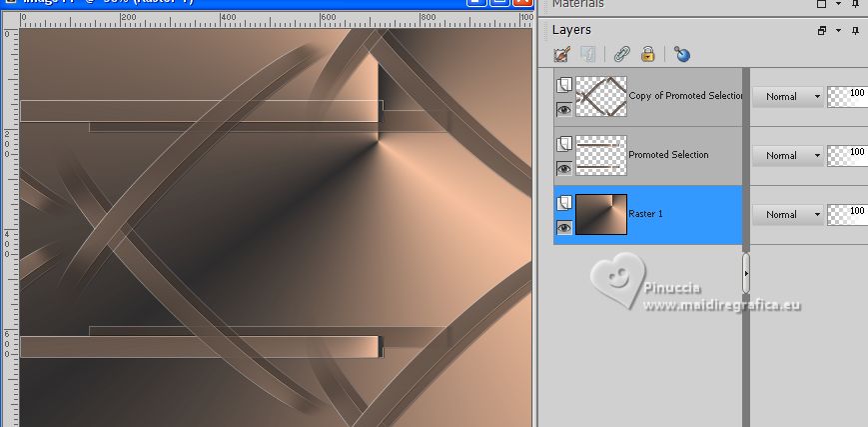Click the padlock lock transparency icon
868x427 pixels.
(x=647, y=54)
